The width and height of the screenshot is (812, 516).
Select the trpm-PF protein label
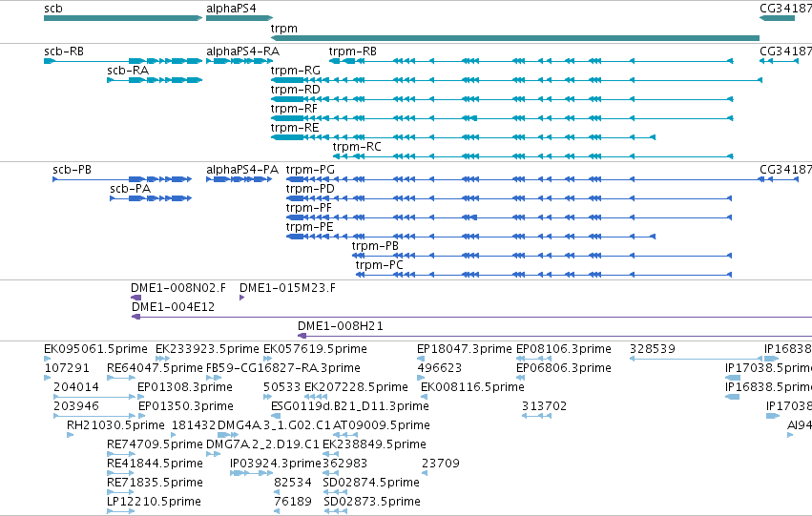click(x=308, y=208)
